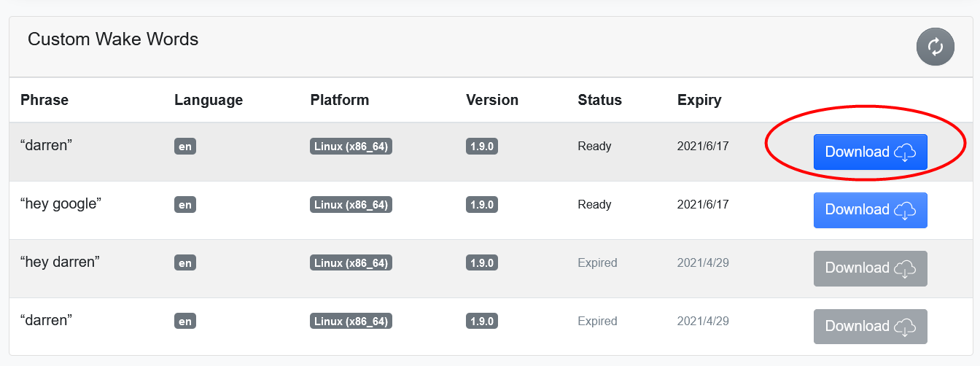Click the "2021/6/17" expiry in the first "darren" row
Screen dimensions: 980x366
tap(703, 147)
